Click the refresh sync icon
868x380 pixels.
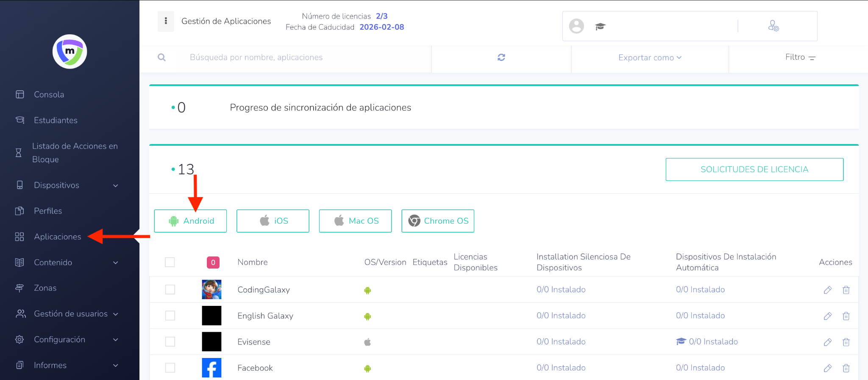501,57
